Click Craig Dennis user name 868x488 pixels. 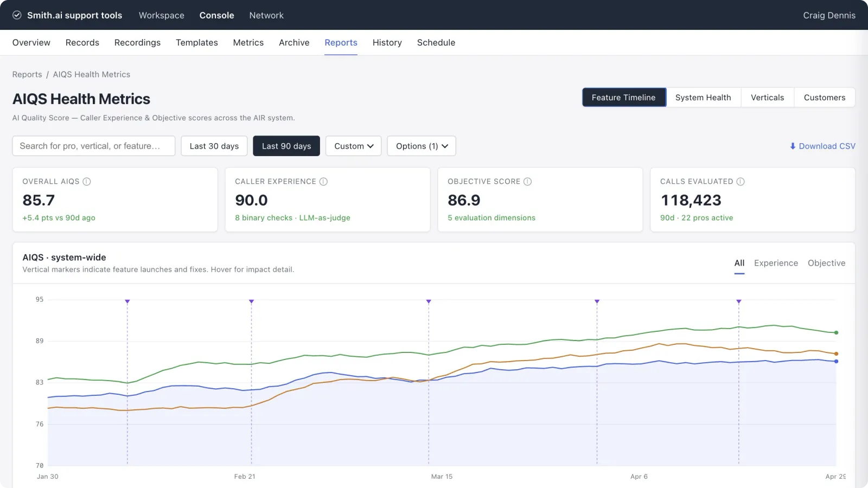pyautogui.click(x=829, y=15)
